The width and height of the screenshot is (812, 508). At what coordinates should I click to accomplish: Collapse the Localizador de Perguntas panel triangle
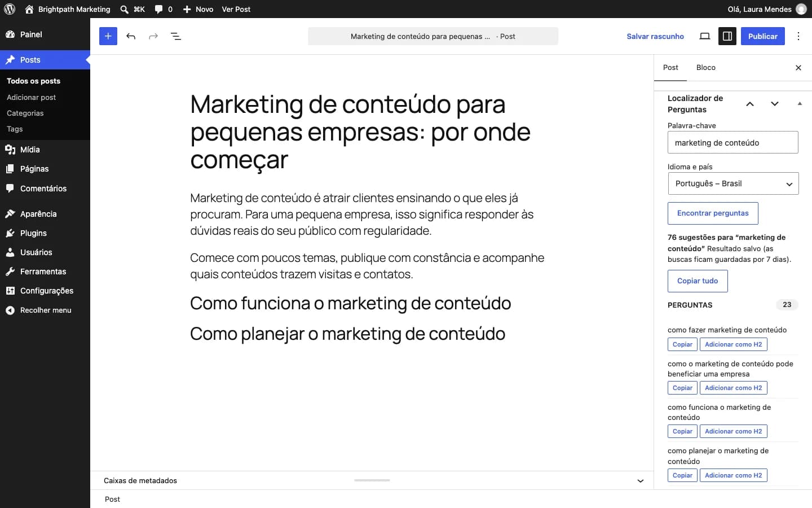pyautogui.click(x=800, y=104)
